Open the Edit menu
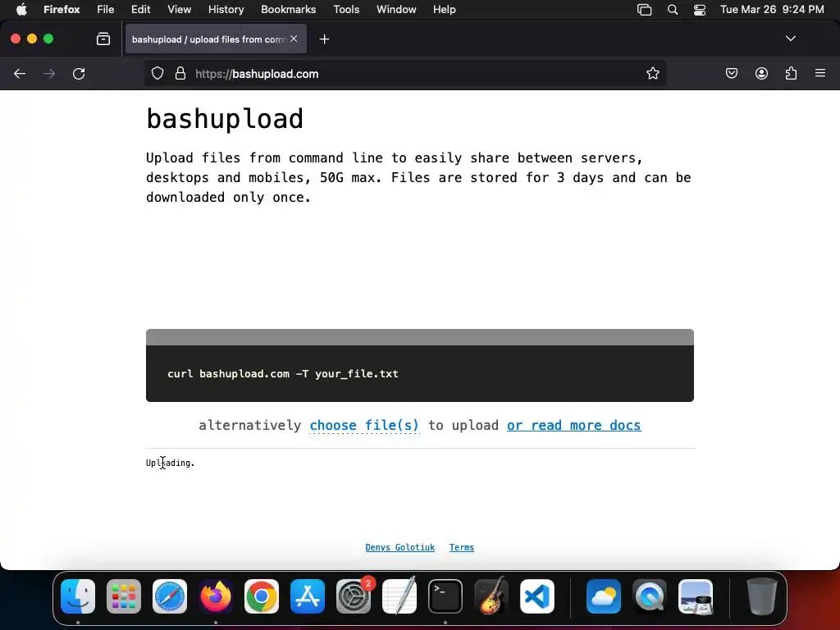Viewport: 840px width, 630px height. 141,10
